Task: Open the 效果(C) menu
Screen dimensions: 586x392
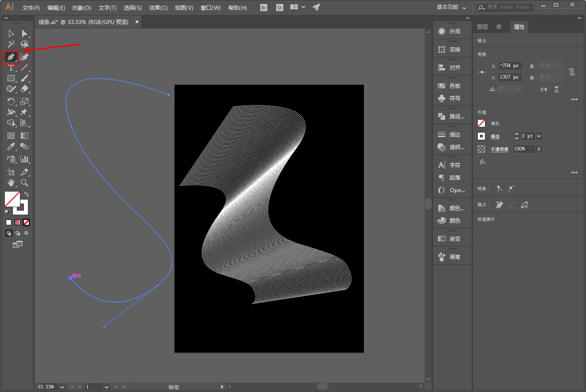Action: coord(158,8)
